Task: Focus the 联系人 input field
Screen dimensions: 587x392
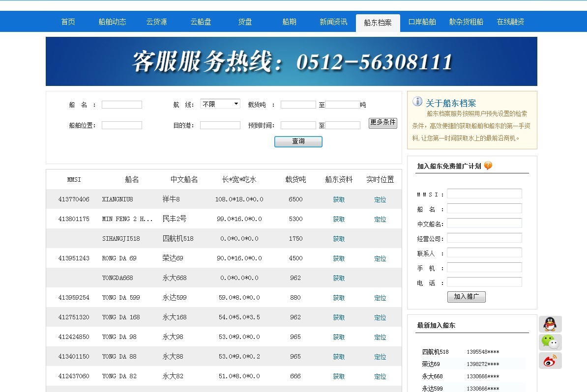Action: point(484,252)
